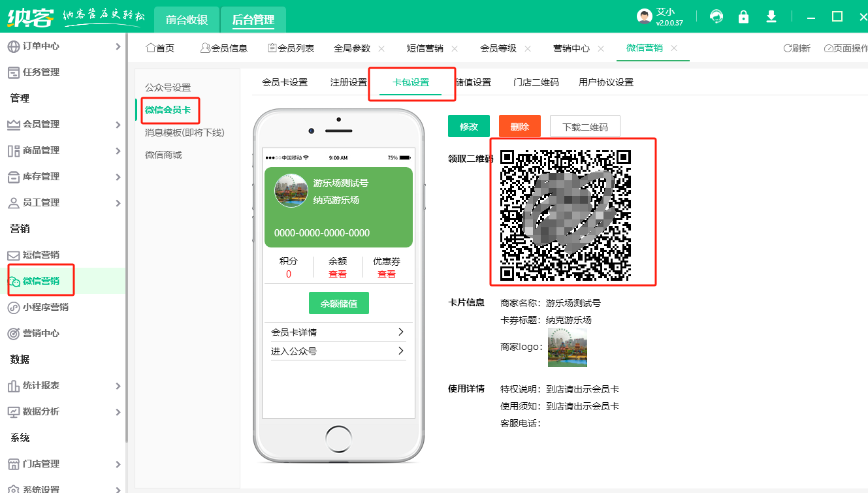Select 任务管理 in the sidebar

coord(41,72)
